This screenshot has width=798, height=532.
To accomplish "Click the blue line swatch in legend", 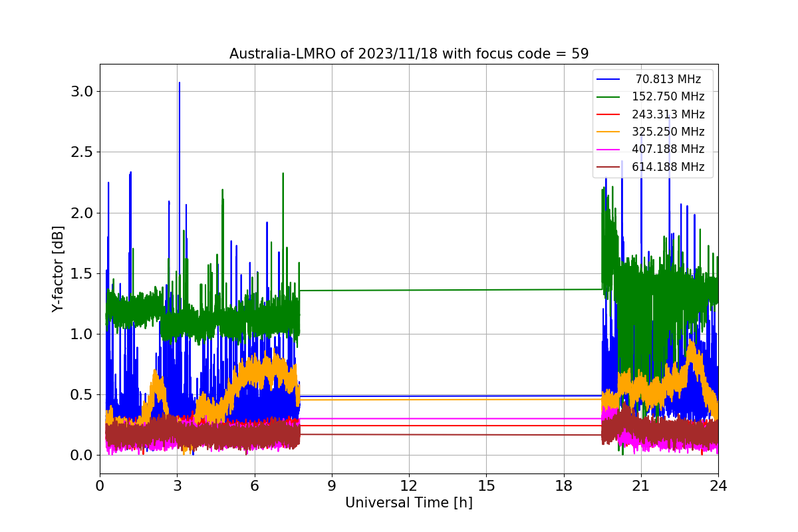I will click(608, 80).
